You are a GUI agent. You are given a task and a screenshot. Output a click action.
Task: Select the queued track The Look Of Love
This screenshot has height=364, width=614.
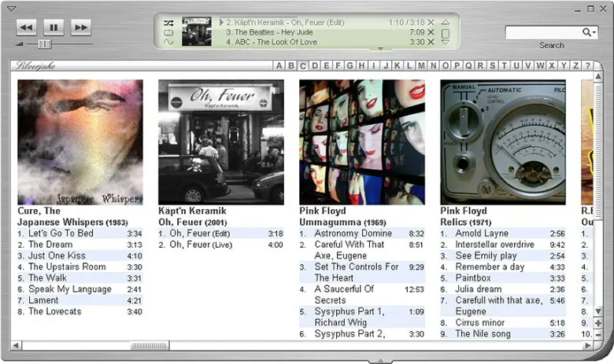(x=272, y=42)
